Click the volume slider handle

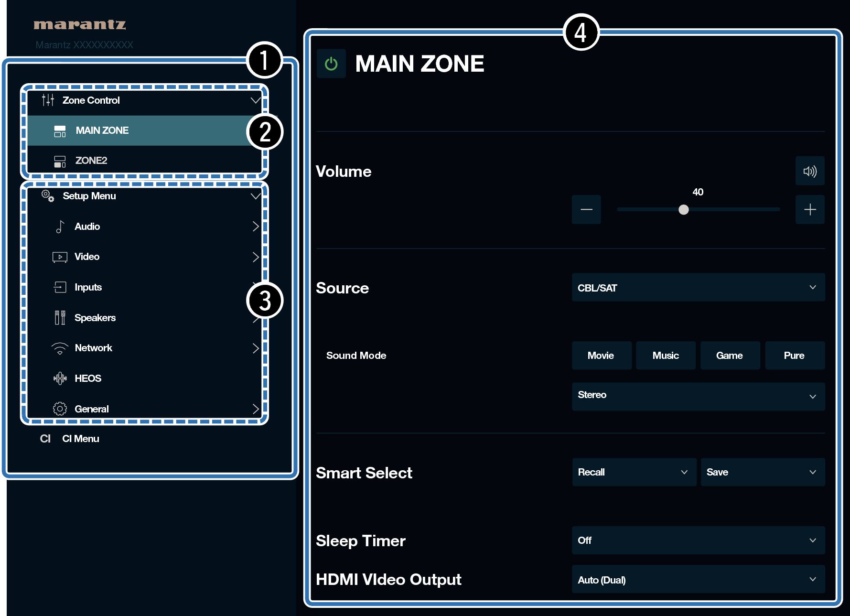click(684, 210)
